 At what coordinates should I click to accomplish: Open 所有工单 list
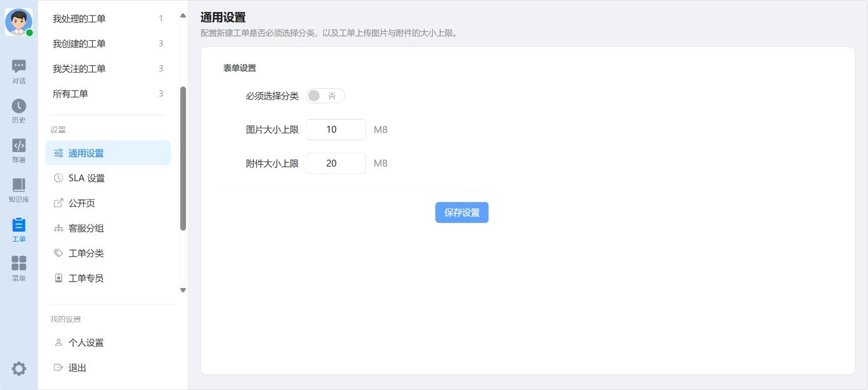click(108, 94)
